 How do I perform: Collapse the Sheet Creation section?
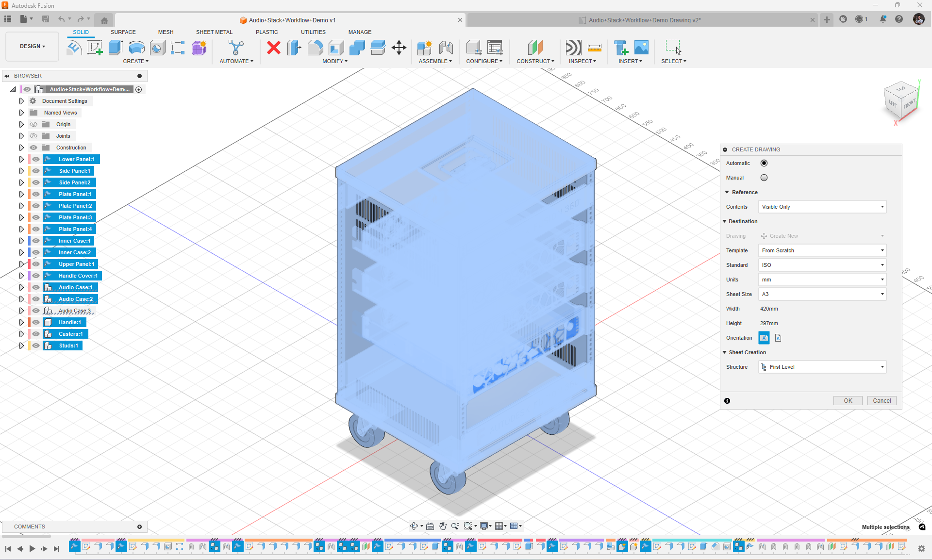click(x=725, y=352)
